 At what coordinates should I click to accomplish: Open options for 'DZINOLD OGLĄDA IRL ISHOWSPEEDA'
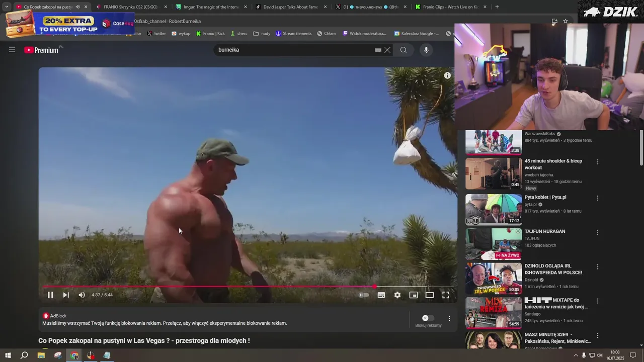[598, 266]
